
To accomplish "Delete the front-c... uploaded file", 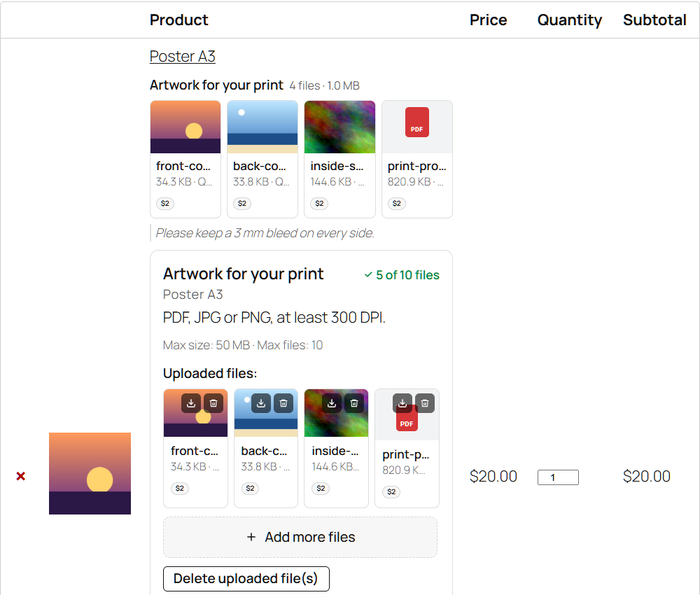I will click(213, 403).
